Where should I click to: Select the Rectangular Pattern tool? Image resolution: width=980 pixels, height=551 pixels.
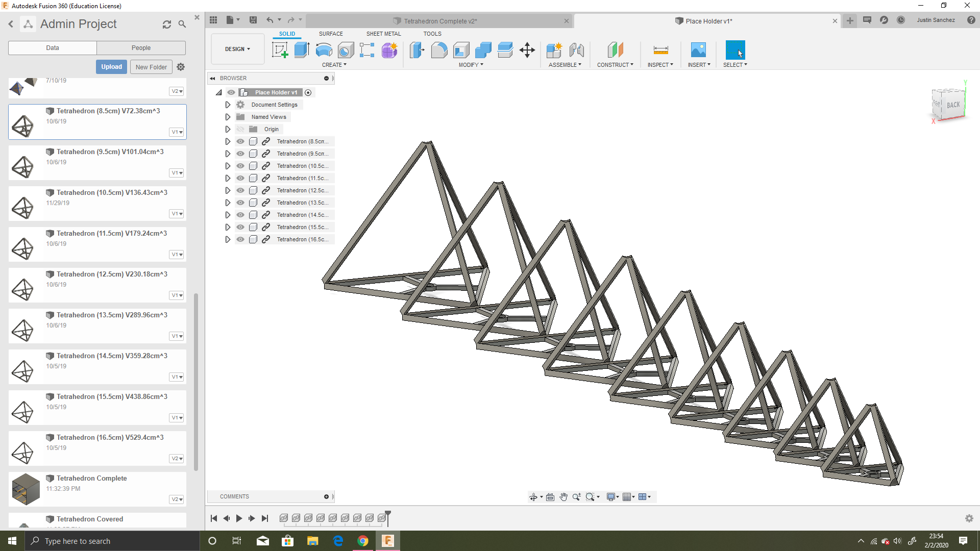point(367,50)
